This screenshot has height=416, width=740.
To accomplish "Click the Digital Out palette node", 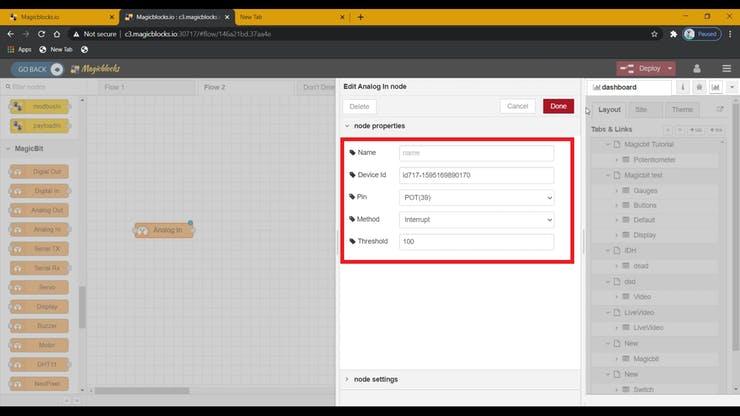I will (40, 172).
